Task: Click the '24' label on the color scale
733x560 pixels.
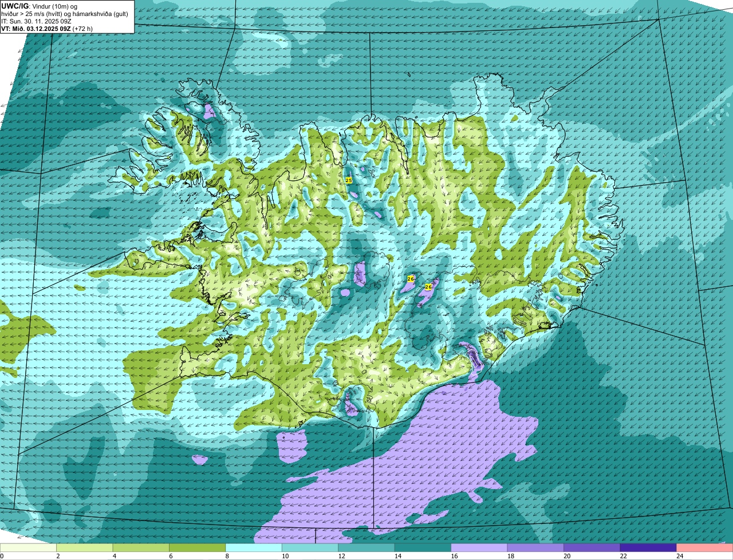Action: pos(680,556)
